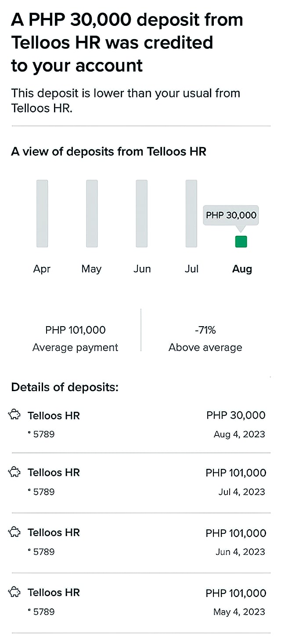The image size is (281, 644).
Task: Click the PHP 30,000 chart tooltip
Action: coord(231,215)
